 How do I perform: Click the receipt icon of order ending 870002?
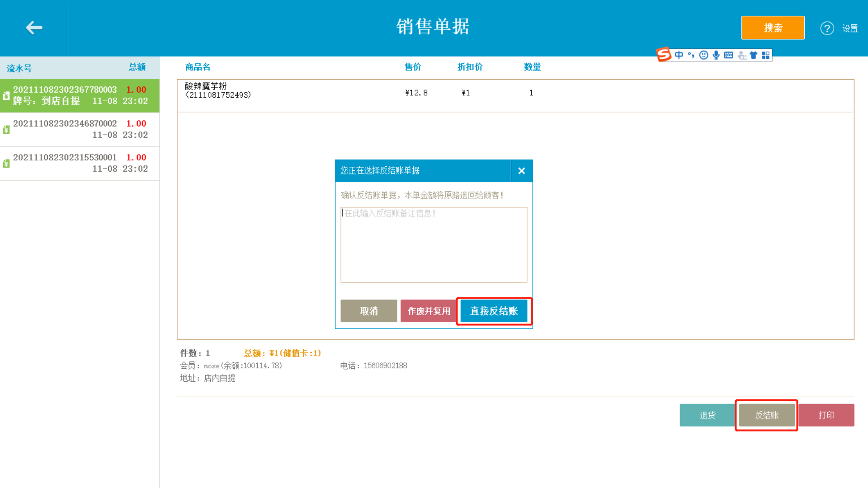click(x=6, y=130)
